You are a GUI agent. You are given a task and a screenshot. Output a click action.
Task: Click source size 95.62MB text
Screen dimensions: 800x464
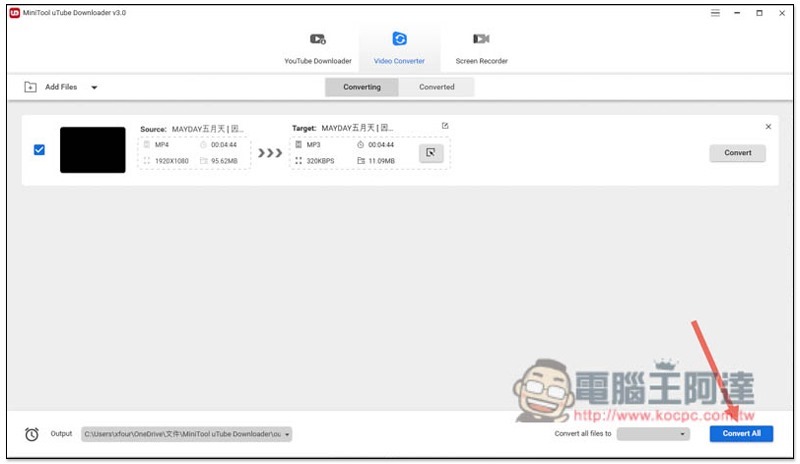click(x=224, y=161)
